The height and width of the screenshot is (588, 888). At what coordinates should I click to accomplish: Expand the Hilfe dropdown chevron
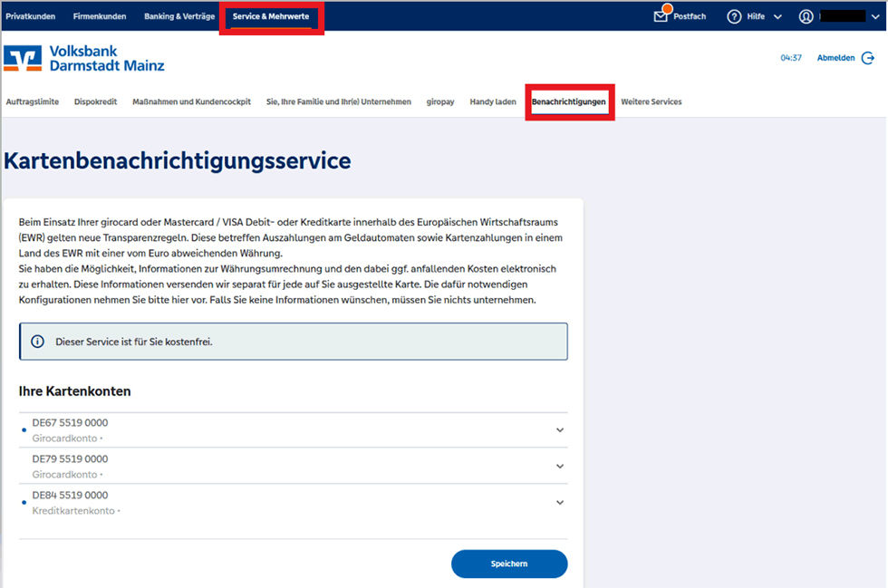[x=777, y=17]
